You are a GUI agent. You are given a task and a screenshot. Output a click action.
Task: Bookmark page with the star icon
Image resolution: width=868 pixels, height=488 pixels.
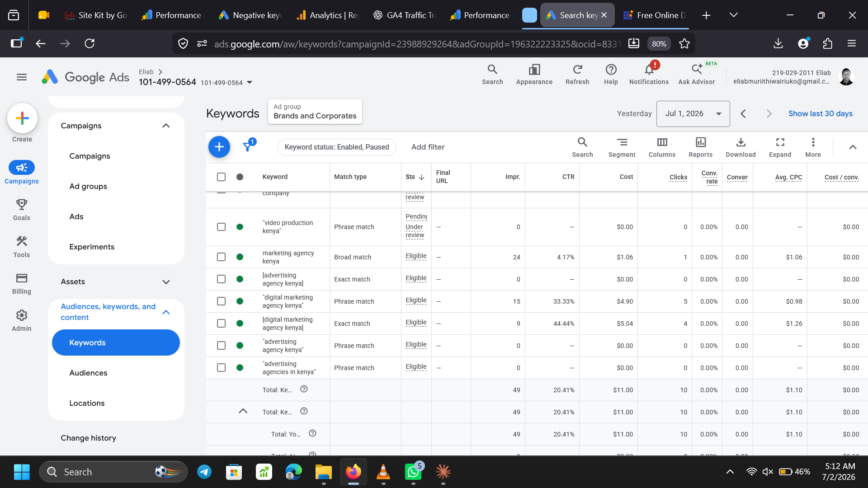(x=684, y=43)
